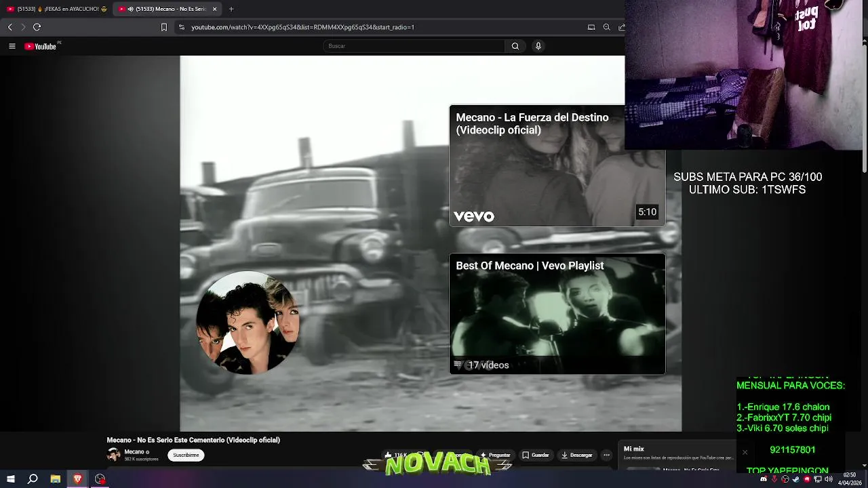Click the Preguntar button
The image size is (868, 488).
495,455
